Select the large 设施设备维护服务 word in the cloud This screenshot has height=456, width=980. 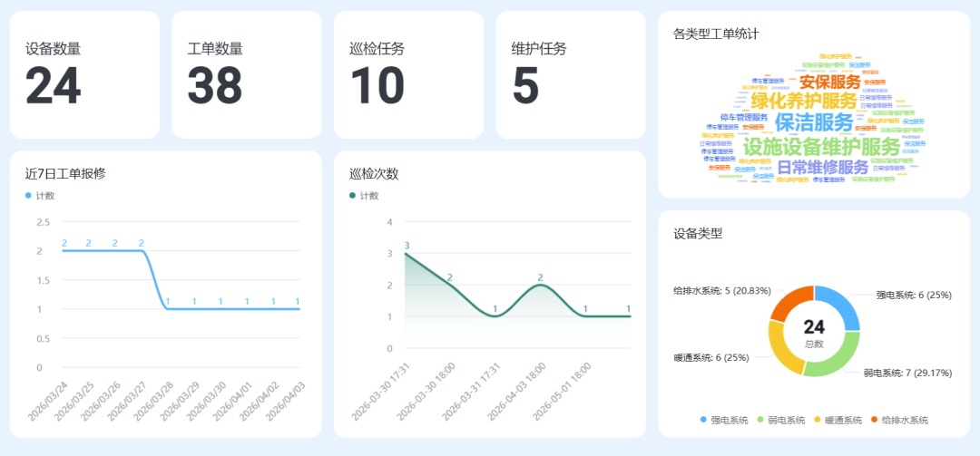821,147
